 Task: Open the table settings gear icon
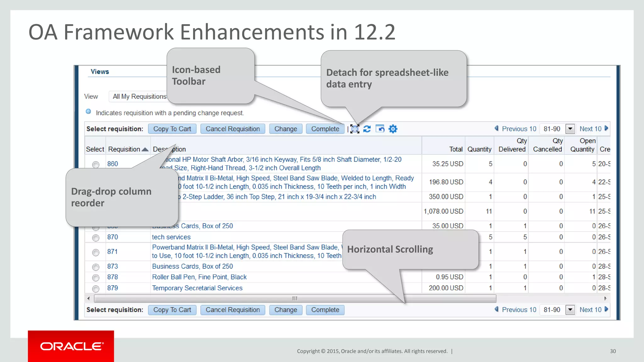click(x=393, y=129)
